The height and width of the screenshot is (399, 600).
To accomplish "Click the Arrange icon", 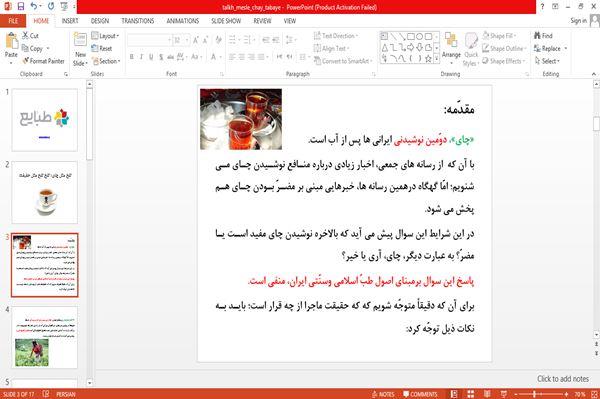I will (451, 40).
